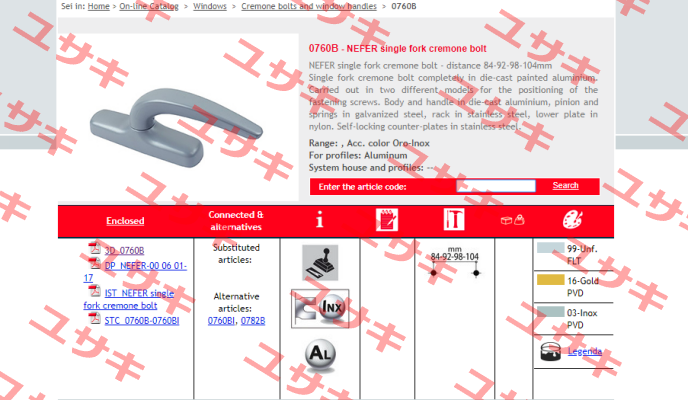Open the Windows breadcrumb link

(210, 6)
